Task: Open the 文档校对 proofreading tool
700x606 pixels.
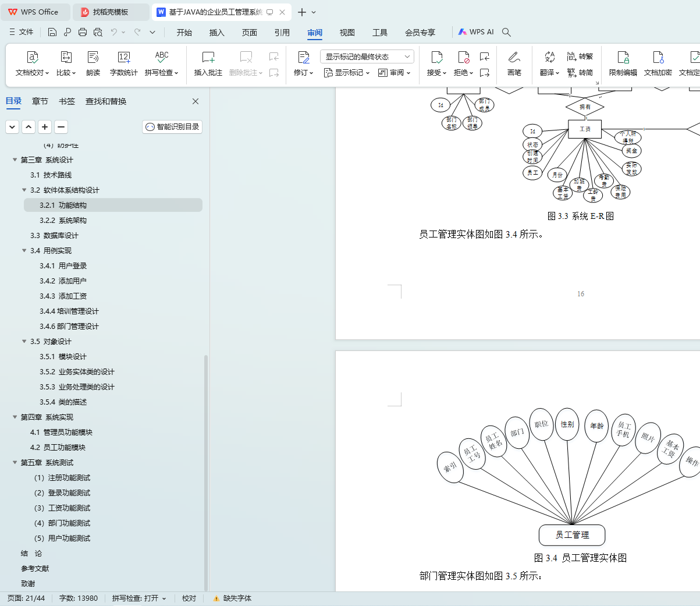Action: tap(32, 63)
